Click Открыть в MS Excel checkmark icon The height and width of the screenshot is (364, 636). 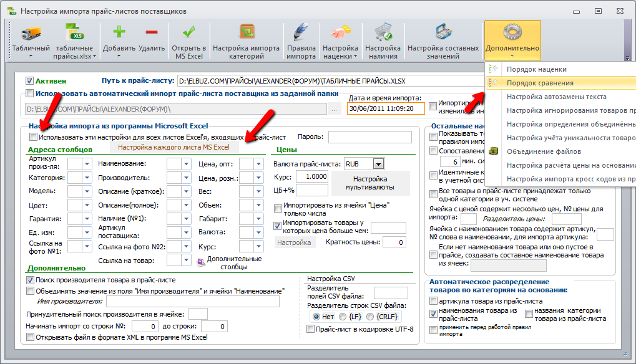coord(188,32)
